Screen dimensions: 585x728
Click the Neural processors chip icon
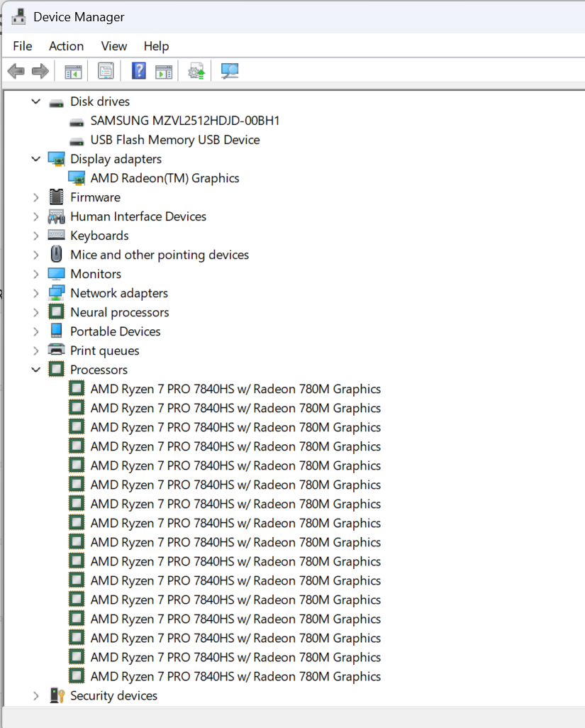click(x=56, y=312)
